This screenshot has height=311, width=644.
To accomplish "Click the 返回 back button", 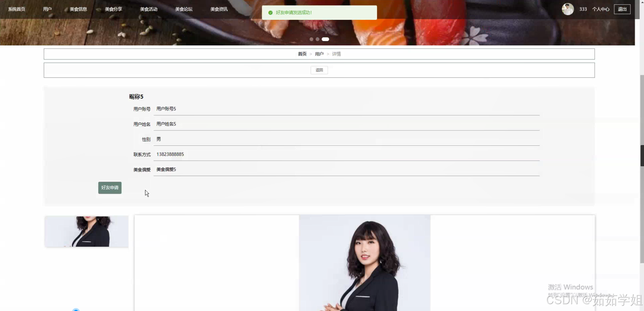I will 319,70.
